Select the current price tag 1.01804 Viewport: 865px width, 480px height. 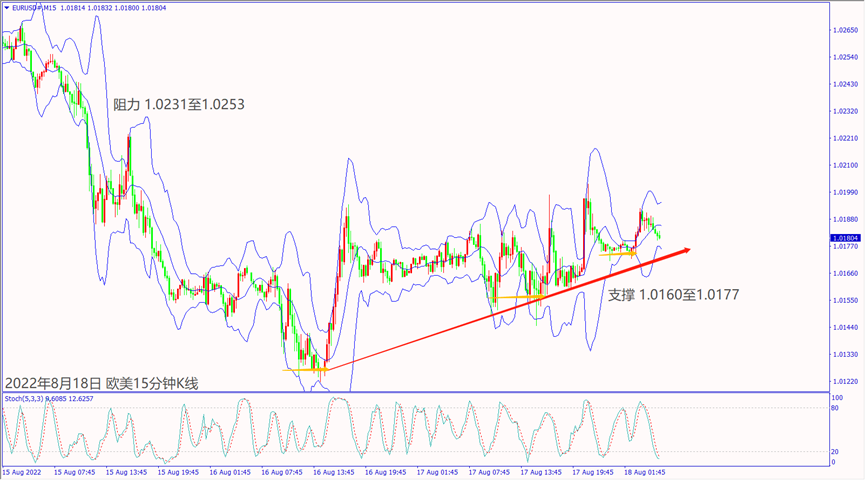[845, 238]
